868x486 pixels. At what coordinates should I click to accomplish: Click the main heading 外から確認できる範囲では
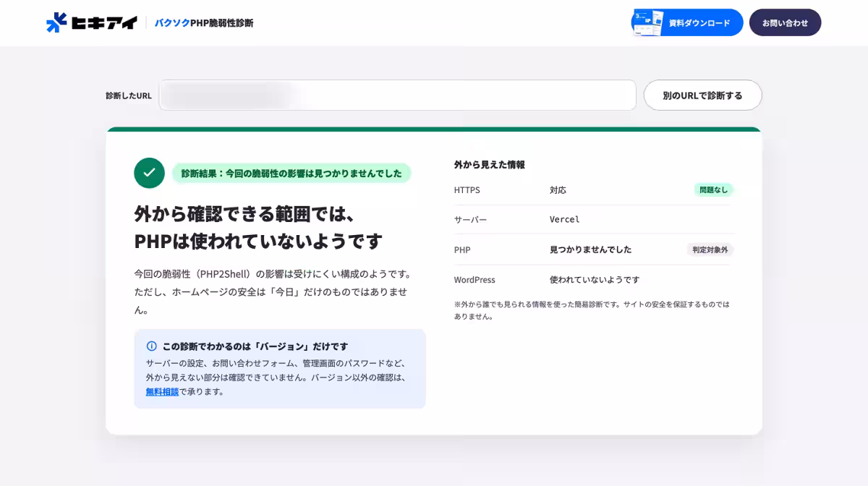258,227
